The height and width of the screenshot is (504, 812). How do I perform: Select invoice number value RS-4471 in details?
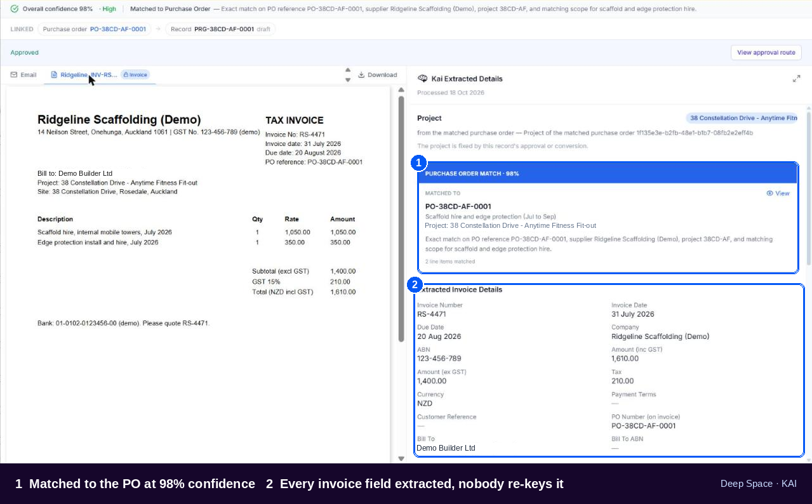[x=432, y=314]
